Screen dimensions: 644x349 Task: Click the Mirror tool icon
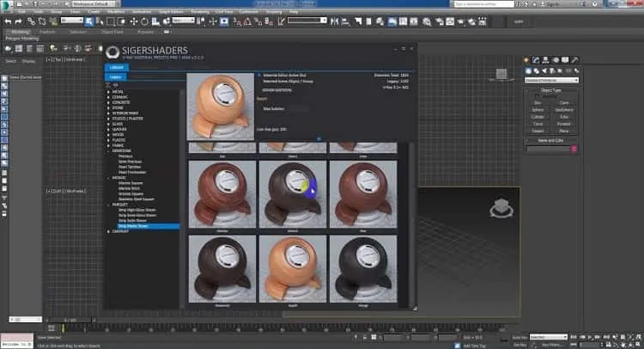[335, 21]
